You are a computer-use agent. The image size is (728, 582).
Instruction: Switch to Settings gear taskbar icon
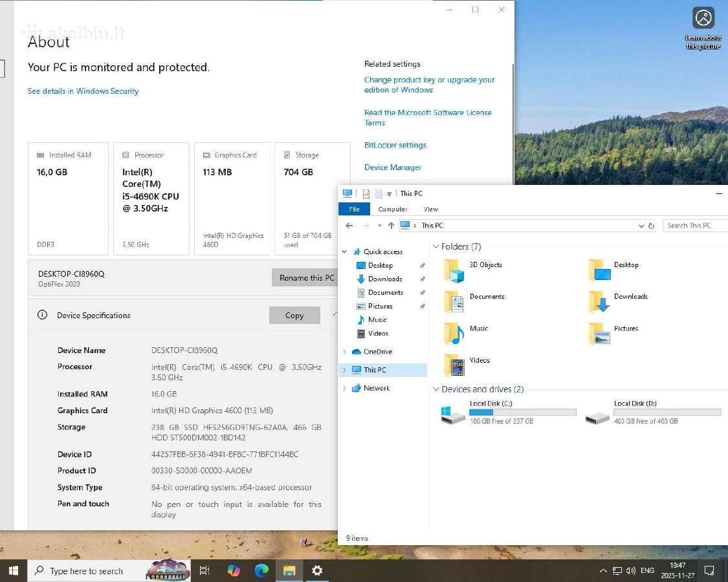coord(317,570)
